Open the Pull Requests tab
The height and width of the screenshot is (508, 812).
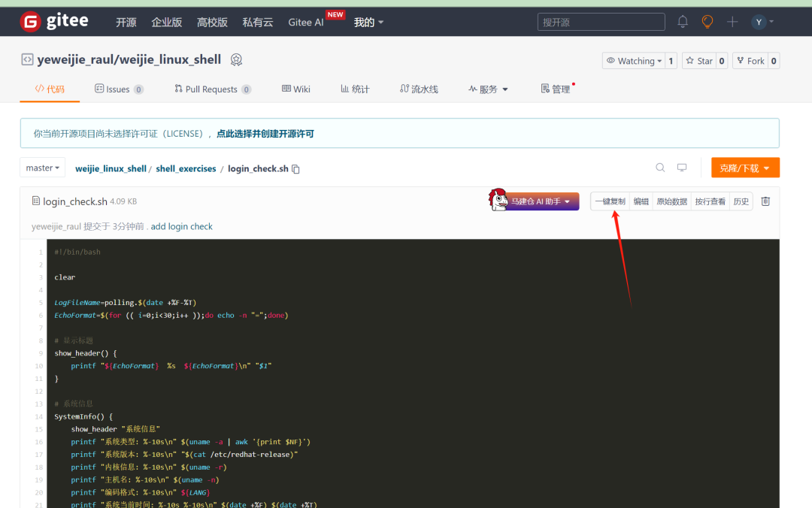tap(212, 89)
